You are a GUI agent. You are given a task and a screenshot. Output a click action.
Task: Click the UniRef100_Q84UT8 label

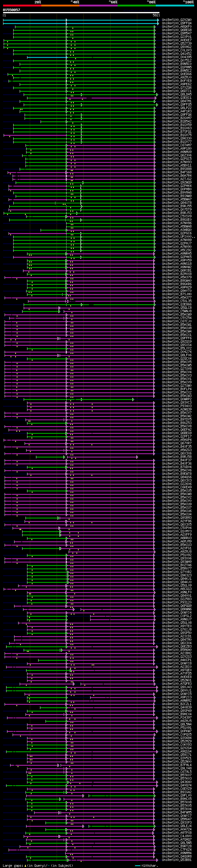tap(177, 203)
